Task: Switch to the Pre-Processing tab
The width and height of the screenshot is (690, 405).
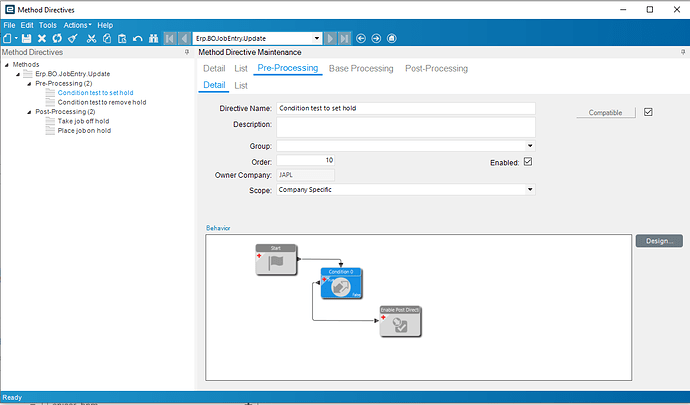Action: 288,68
